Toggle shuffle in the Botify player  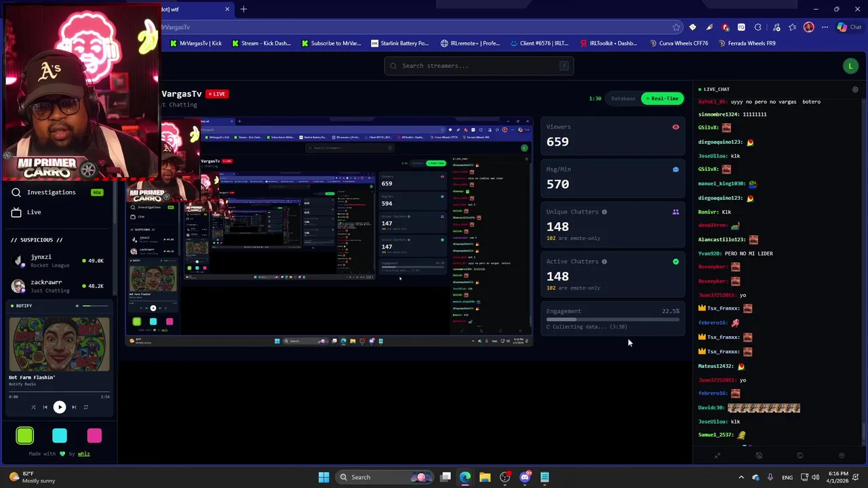[33, 407]
